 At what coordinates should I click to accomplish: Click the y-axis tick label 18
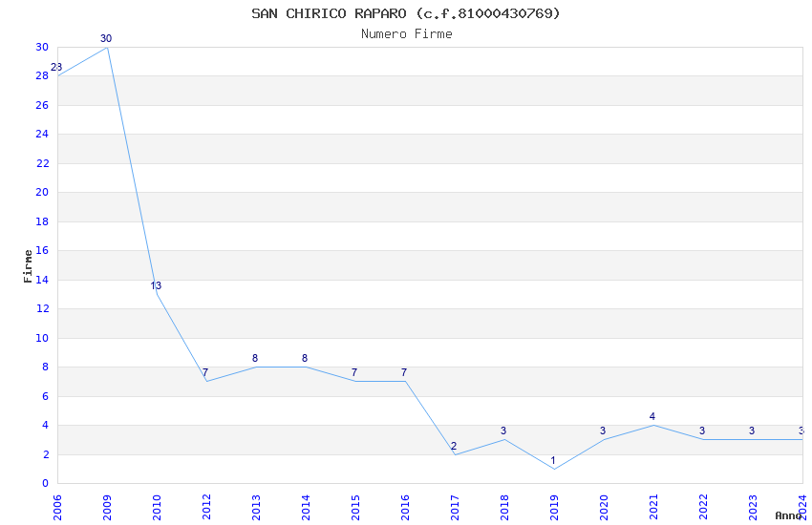pyautogui.click(x=42, y=221)
